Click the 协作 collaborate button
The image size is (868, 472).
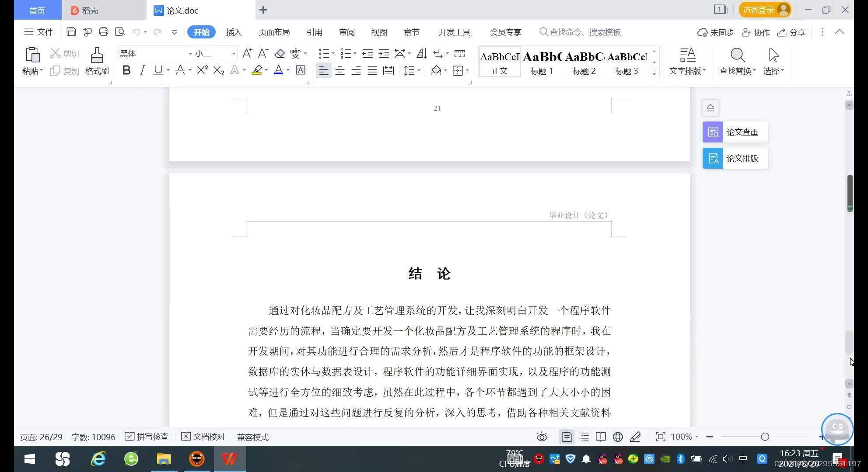pos(756,32)
